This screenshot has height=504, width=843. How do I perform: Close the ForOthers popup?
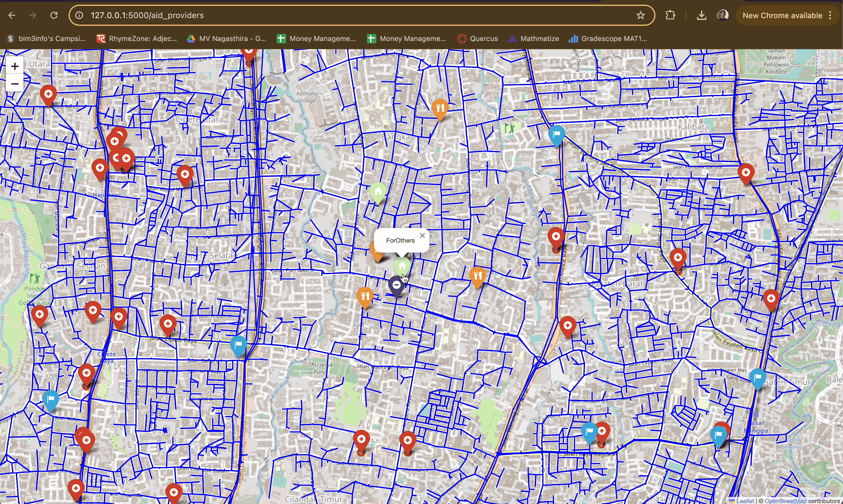tap(422, 235)
